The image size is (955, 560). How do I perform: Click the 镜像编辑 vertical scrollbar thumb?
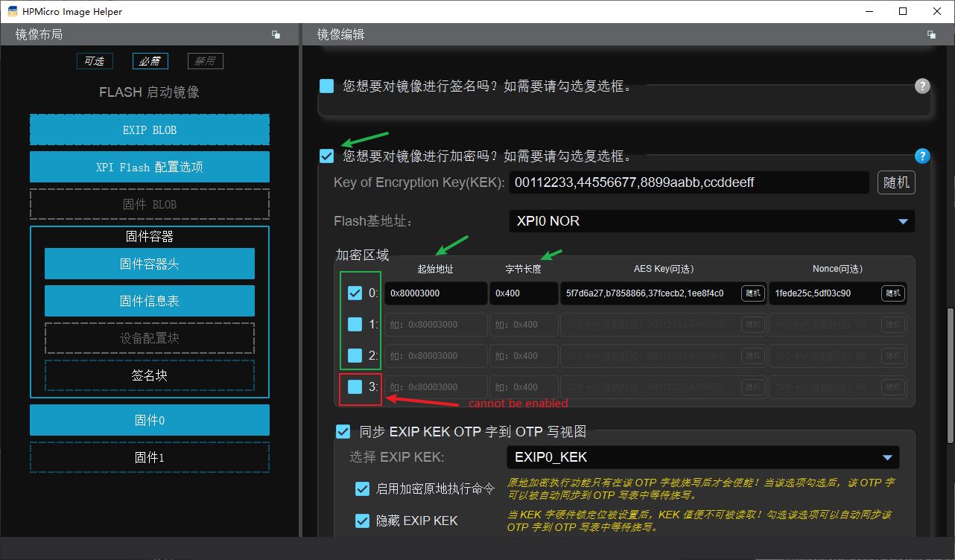(950, 375)
